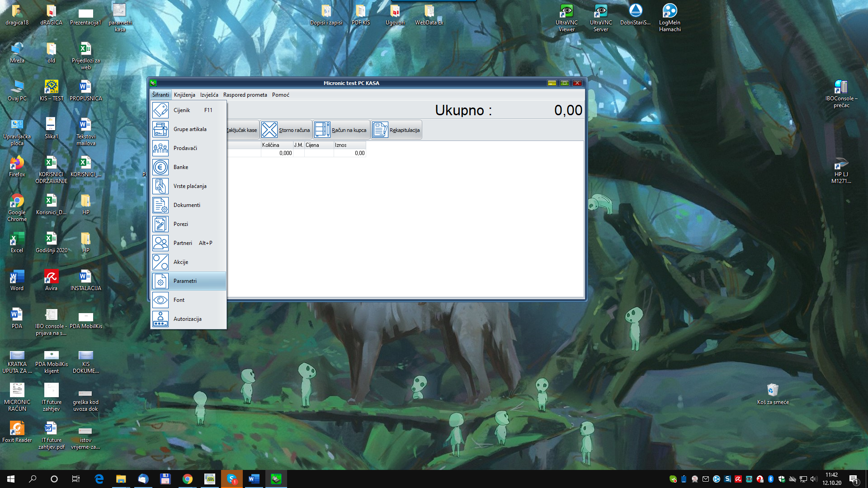Viewport: 868px width, 488px height.
Task: Open the PROPUSNICA Word document icon
Action: click(86, 90)
